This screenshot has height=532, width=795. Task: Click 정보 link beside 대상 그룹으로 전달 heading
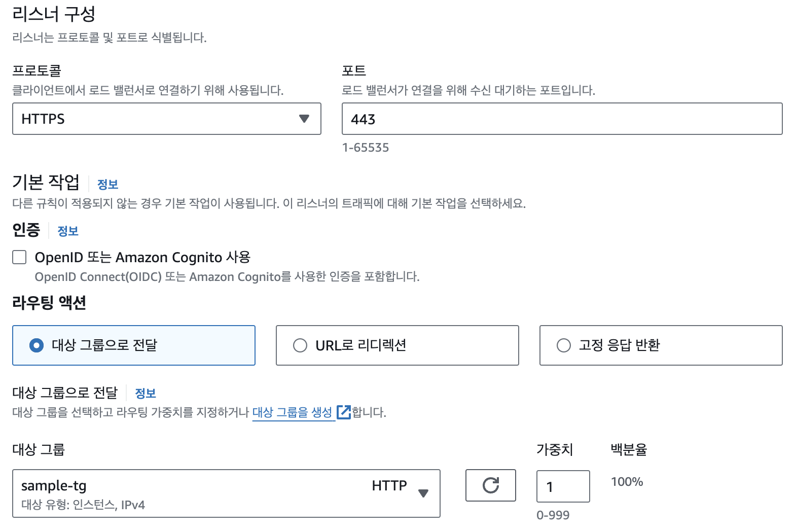click(x=146, y=393)
